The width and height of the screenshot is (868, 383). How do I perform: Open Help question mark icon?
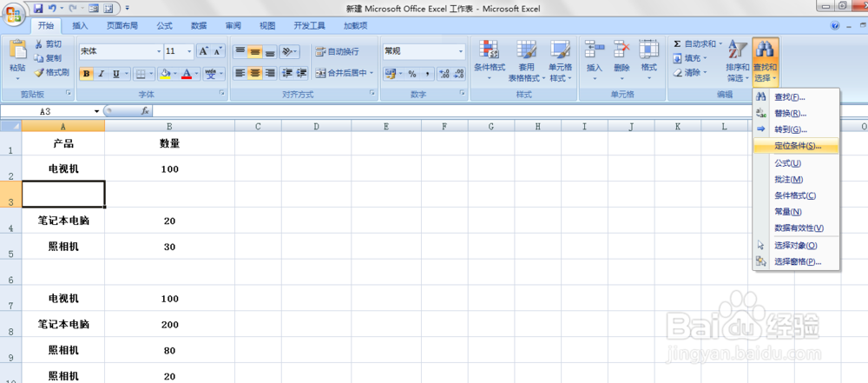tap(835, 25)
